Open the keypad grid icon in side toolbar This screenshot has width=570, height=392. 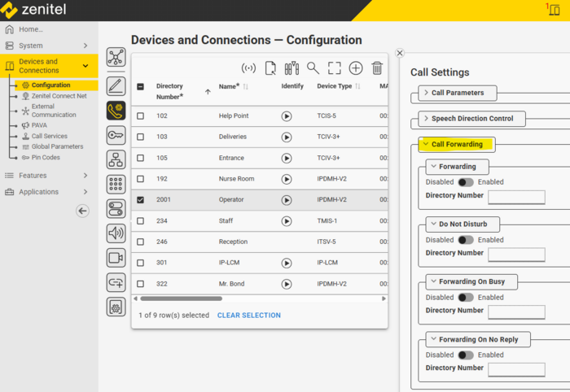116,185
